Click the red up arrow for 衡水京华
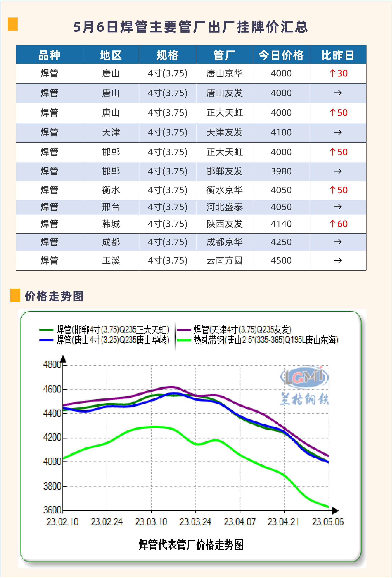Viewport: 392px width, 578px height. click(333, 190)
